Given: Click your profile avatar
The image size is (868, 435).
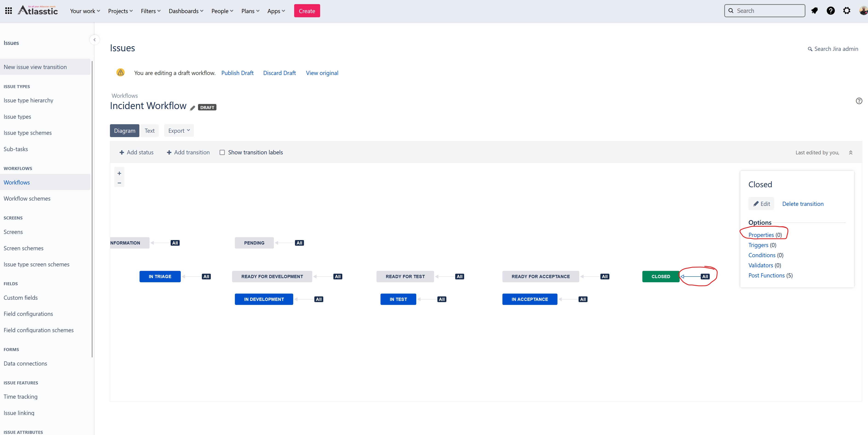Looking at the screenshot, I should click(863, 10).
